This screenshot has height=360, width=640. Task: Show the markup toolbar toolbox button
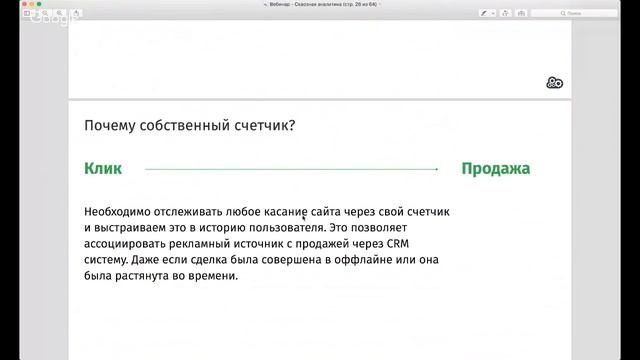point(521,13)
